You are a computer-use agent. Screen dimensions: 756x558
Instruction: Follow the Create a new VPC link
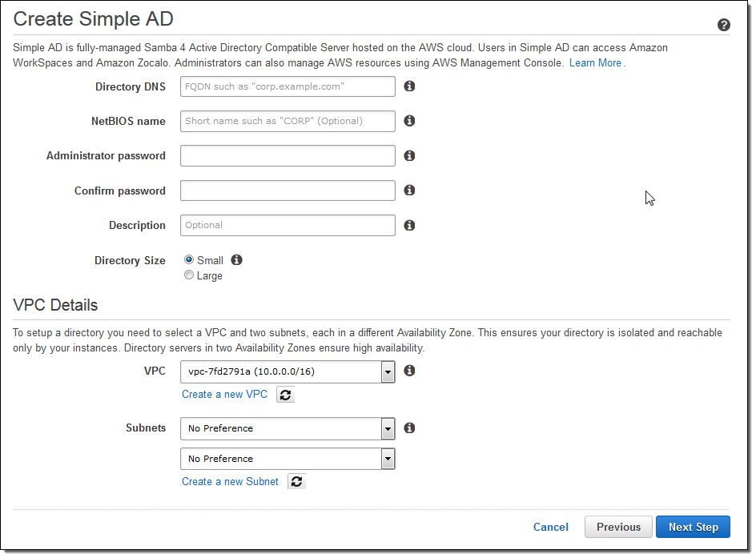224,395
